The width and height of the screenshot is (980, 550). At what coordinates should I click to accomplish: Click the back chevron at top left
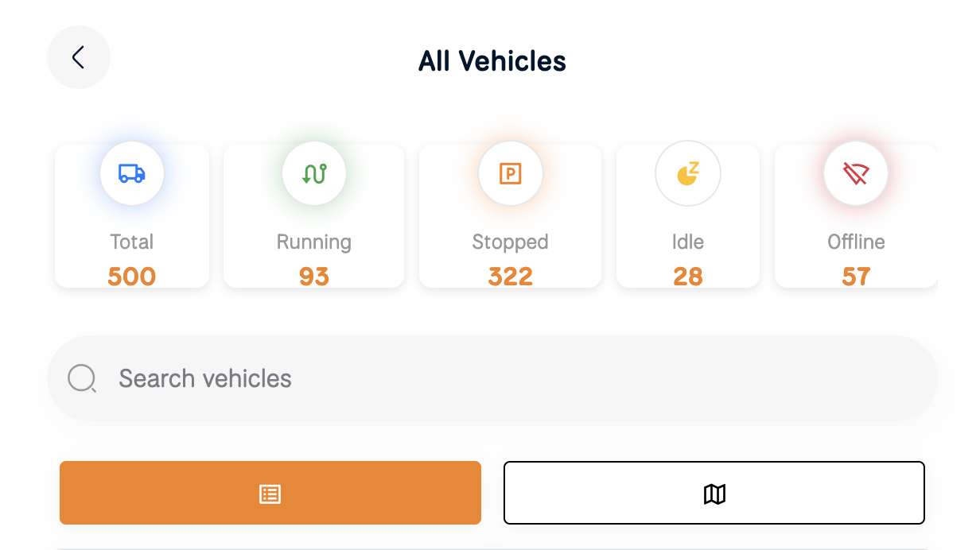[79, 57]
